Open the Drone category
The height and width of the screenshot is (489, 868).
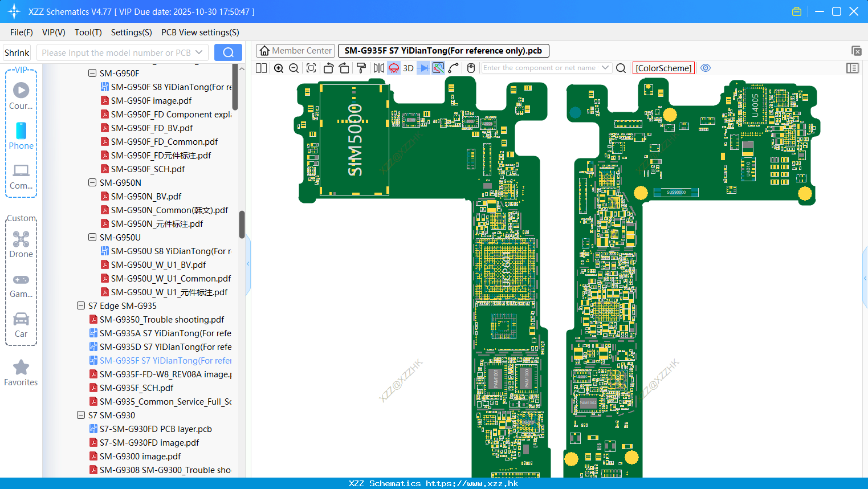click(x=21, y=244)
